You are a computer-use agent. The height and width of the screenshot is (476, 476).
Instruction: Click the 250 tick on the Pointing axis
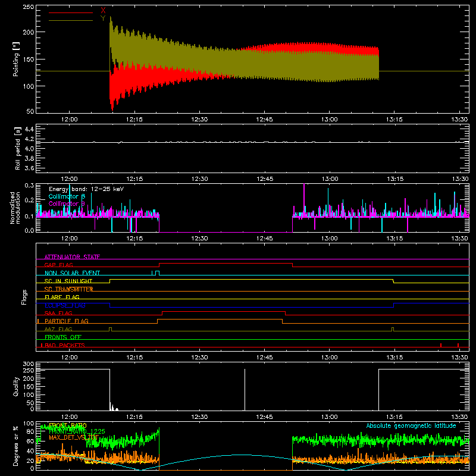click(29, 7)
